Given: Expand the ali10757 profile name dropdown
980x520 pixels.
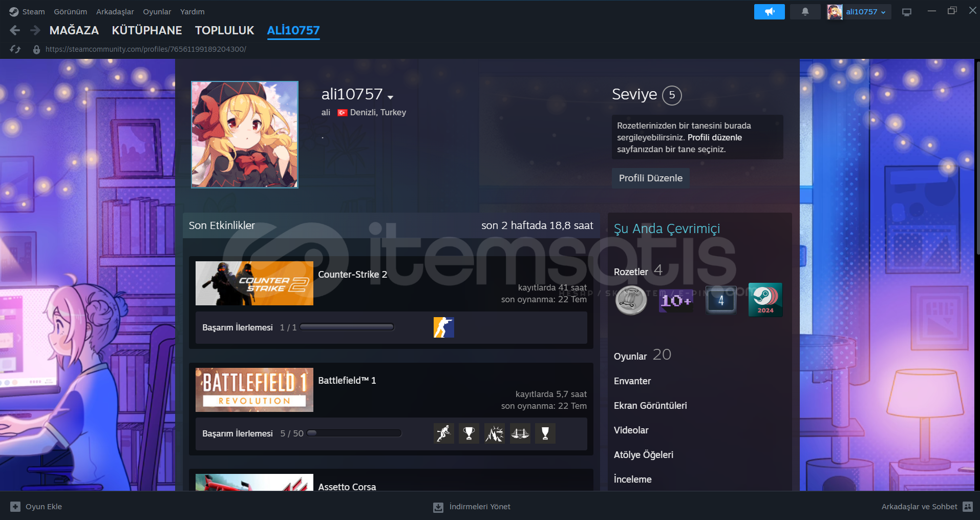Looking at the screenshot, I should 391,97.
